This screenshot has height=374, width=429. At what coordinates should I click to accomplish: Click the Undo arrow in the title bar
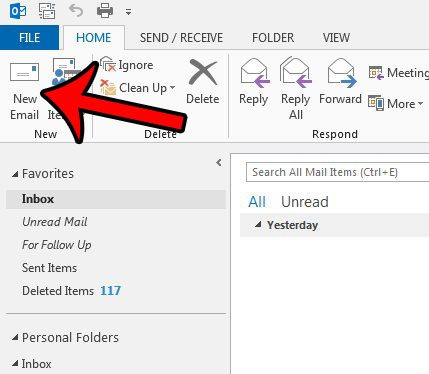coord(76,11)
